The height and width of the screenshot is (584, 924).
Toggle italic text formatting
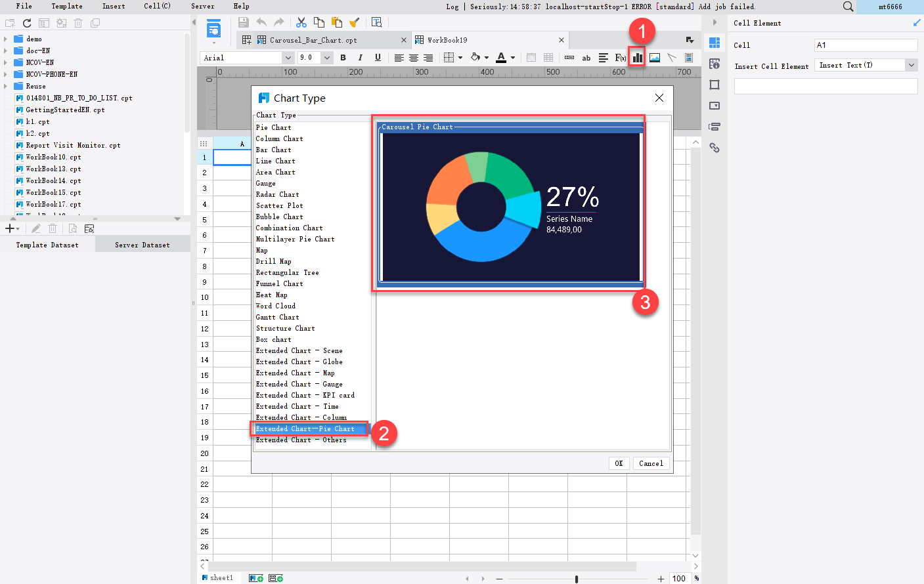[x=359, y=57]
